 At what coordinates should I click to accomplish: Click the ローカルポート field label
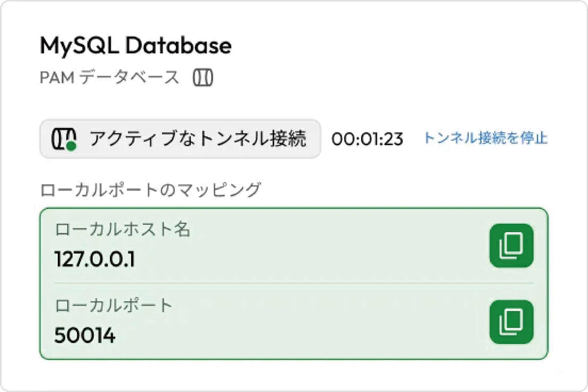tap(114, 305)
